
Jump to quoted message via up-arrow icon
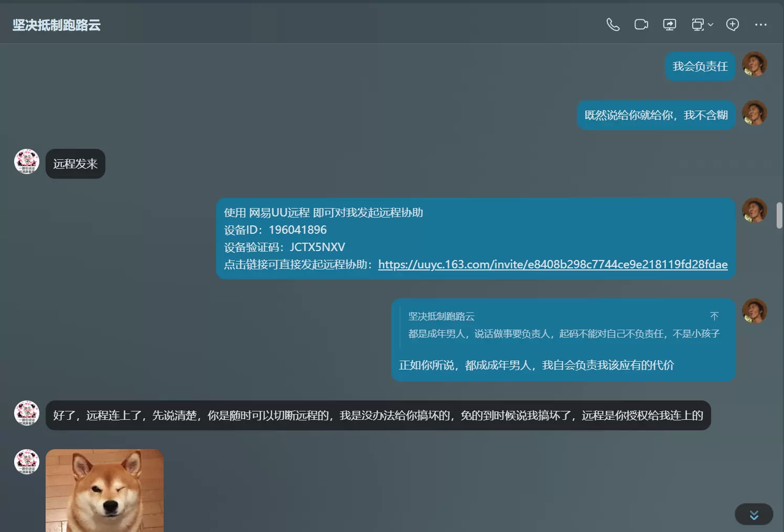714,316
